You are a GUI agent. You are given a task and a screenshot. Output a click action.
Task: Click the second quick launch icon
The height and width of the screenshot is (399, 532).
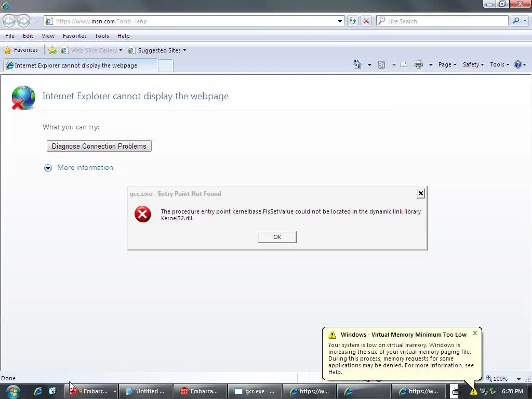52,391
